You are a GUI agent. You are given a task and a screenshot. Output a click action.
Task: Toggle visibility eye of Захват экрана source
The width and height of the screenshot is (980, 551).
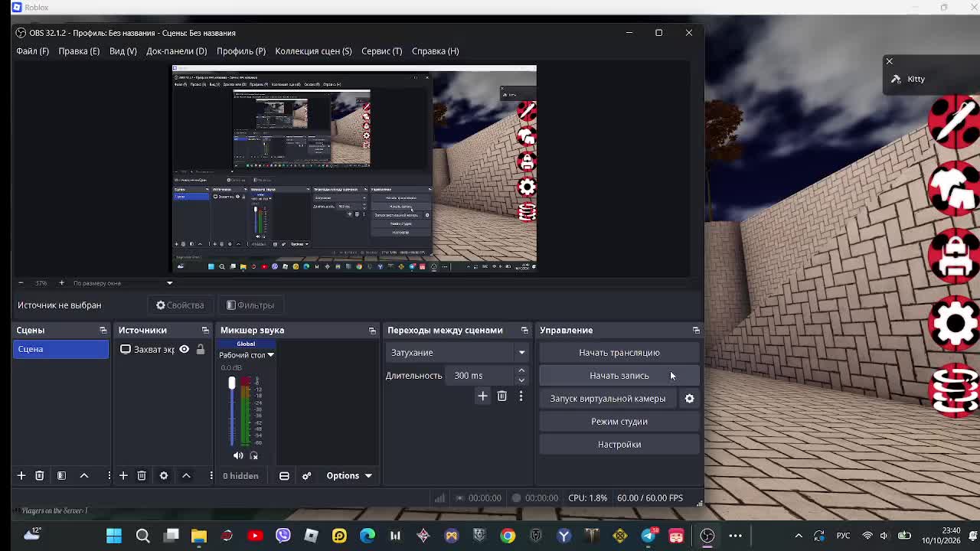[184, 349]
